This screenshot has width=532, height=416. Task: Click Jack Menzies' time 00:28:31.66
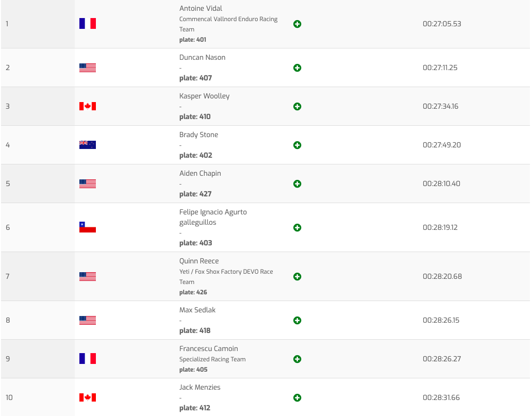[441, 397]
